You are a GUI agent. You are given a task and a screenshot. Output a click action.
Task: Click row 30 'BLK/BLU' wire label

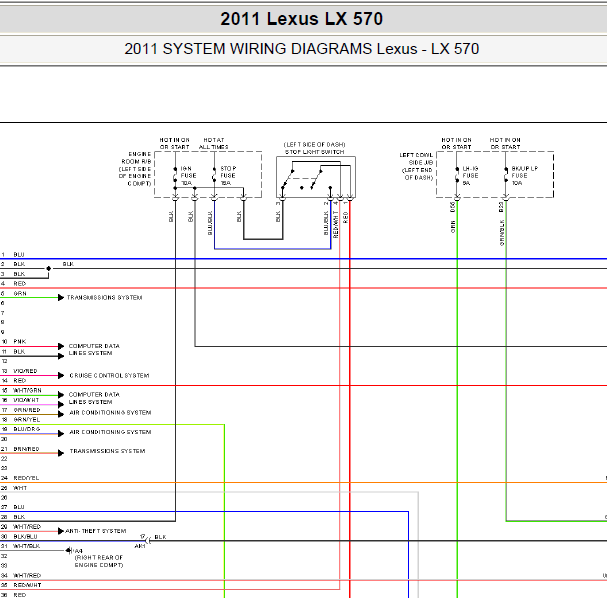point(25,537)
